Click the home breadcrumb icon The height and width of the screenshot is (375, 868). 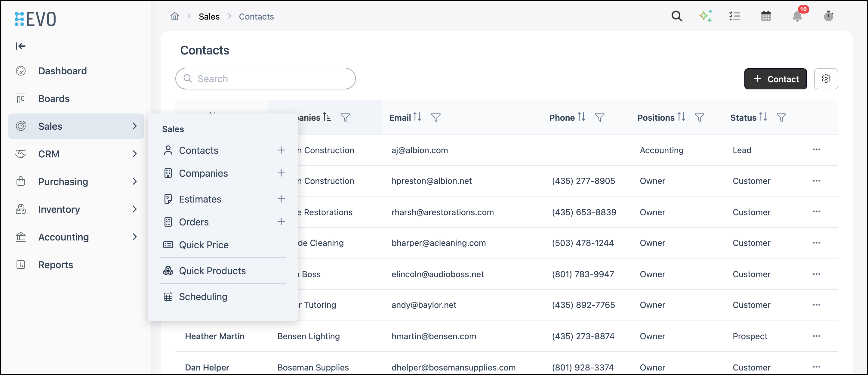pos(174,16)
